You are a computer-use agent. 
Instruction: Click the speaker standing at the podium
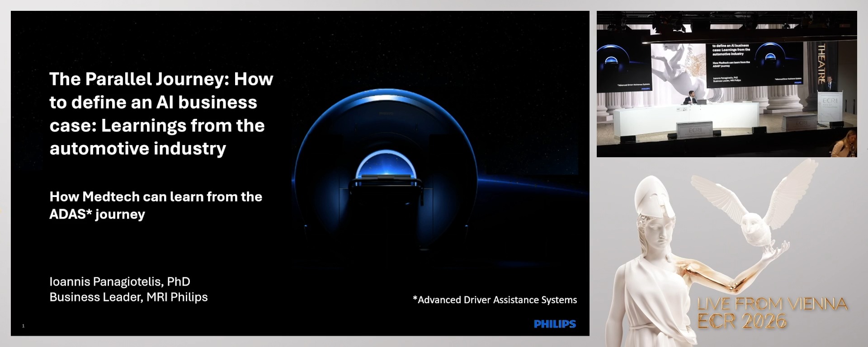[830, 84]
